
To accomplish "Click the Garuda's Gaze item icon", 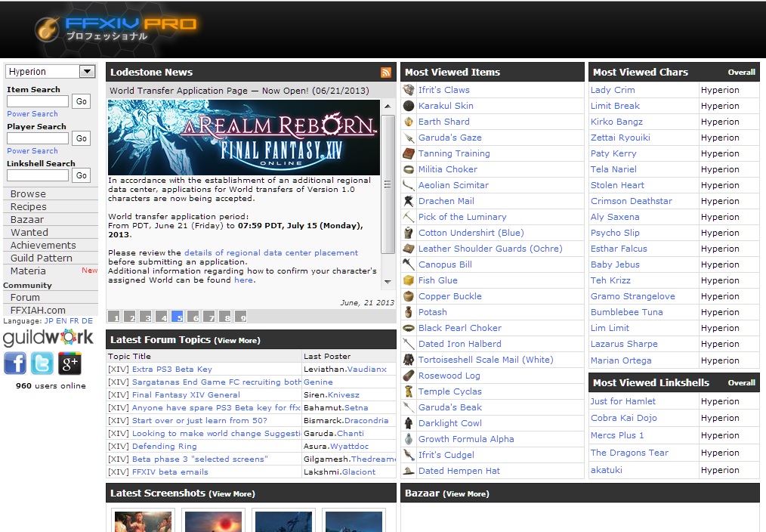I will click(409, 138).
